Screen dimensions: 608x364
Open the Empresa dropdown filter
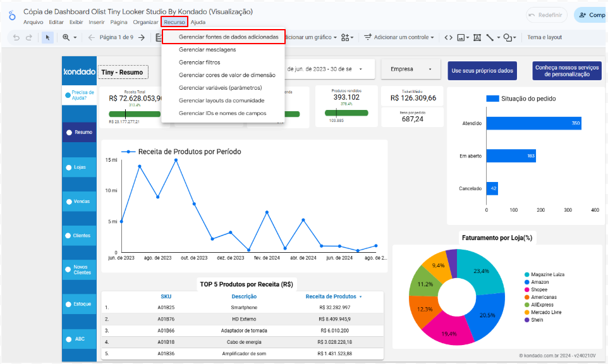pos(411,69)
